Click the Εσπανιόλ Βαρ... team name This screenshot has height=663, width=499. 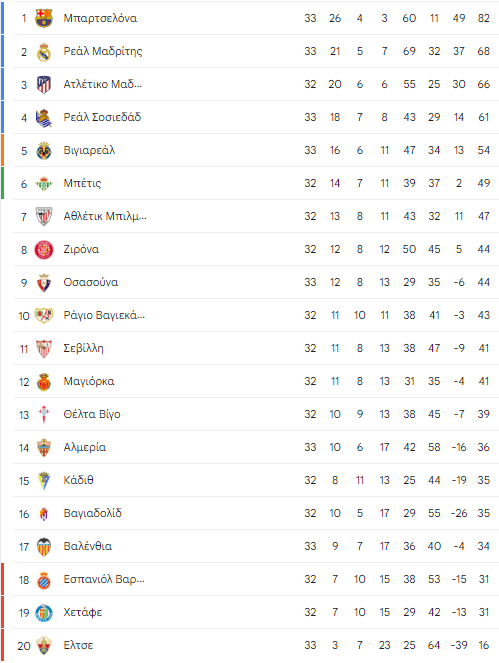pos(104,579)
